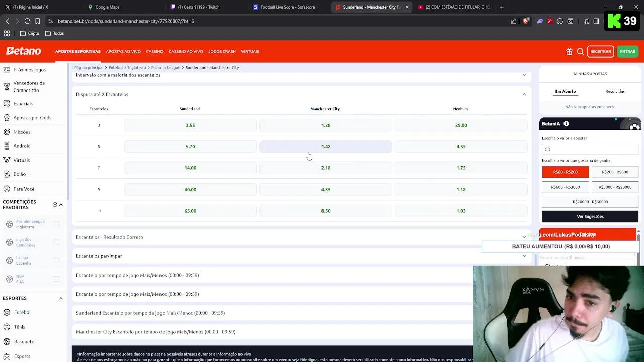644x362 pixels.
Task: Bookmark this page in the address bar
Action: click(37, 21)
